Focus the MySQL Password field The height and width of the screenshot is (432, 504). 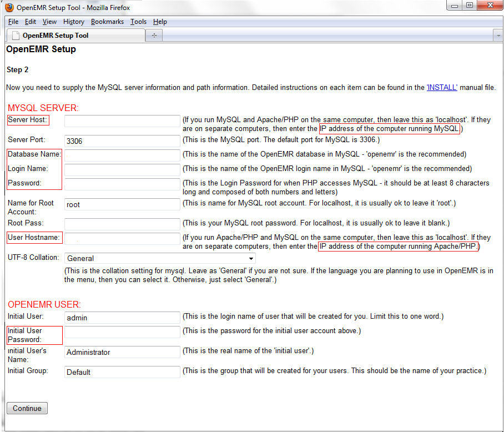122,184
